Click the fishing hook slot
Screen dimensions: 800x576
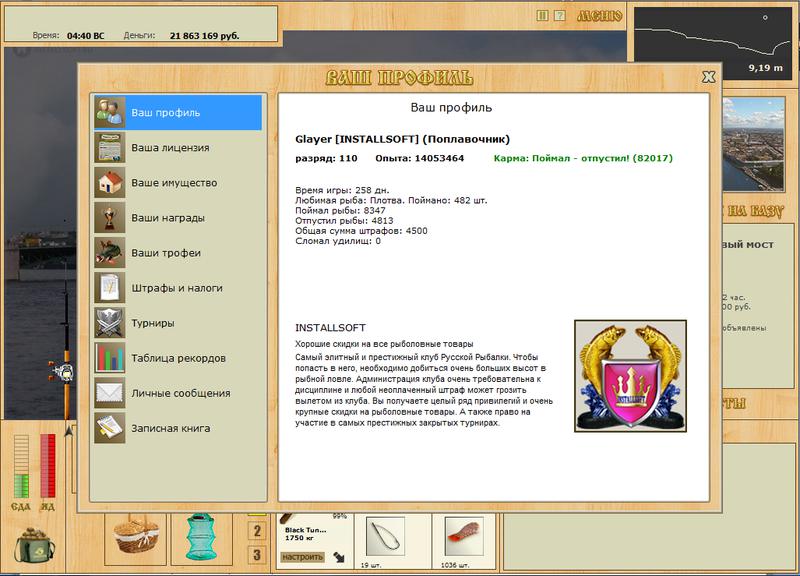click(x=385, y=536)
